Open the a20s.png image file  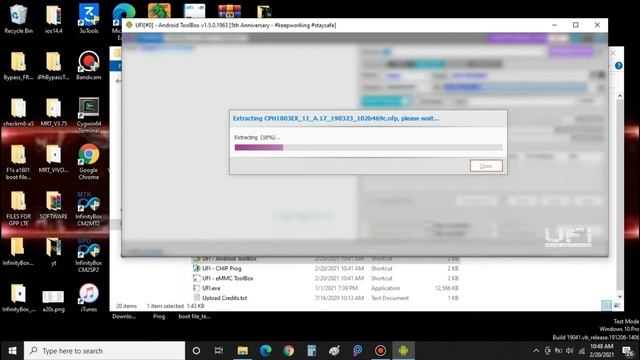53,300
